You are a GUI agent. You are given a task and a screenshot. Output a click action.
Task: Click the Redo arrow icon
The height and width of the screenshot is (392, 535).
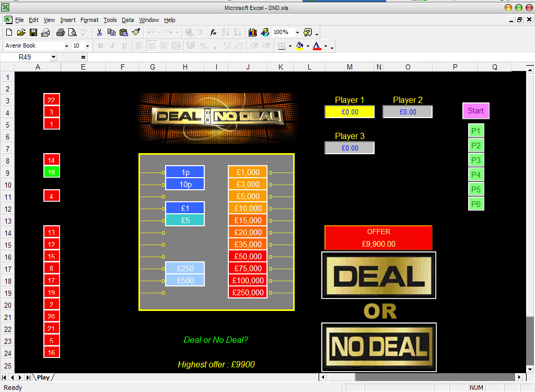pyautogui.click(x=169, y=32)
